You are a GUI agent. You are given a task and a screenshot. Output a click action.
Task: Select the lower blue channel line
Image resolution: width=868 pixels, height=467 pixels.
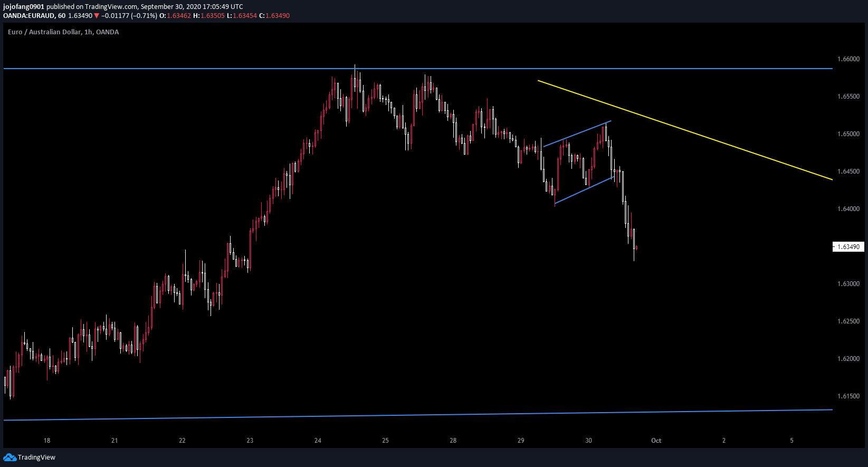584,190
